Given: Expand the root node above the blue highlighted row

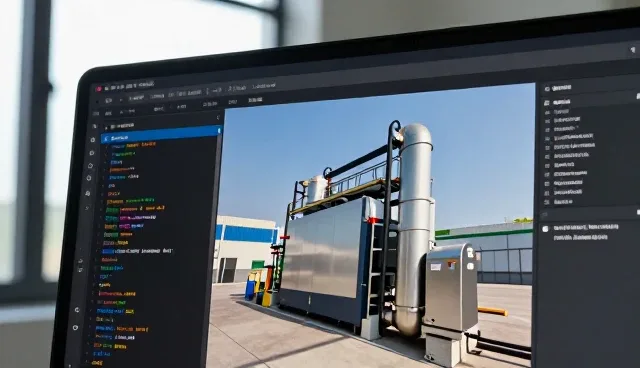Looking at the screenshot, I should pyautogui.click(x=107, y=127).
